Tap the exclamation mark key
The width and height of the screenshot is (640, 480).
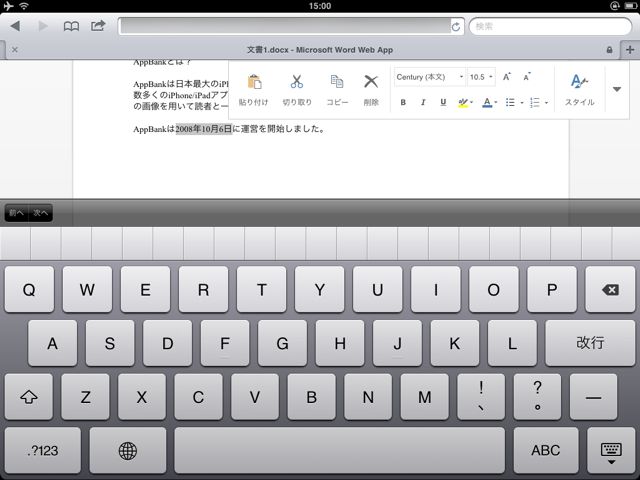(x=481, y=397)
